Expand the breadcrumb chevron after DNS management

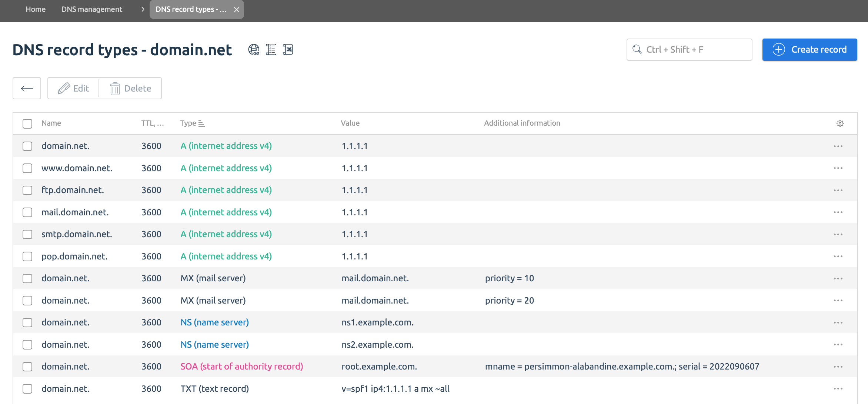(x=143, y=10)
